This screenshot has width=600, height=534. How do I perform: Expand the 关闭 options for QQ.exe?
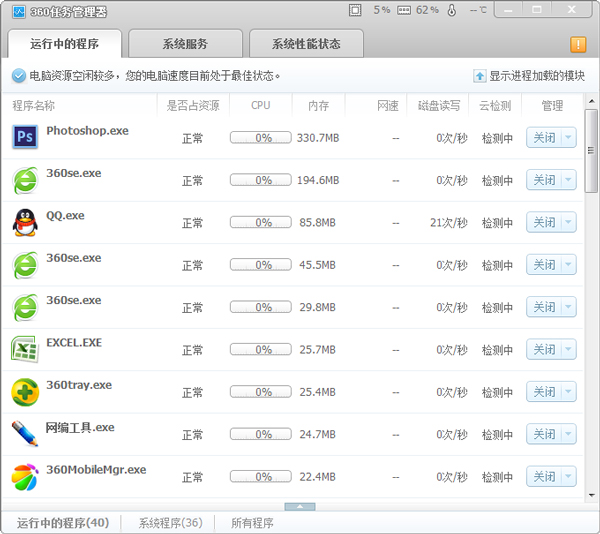(569, 222)
